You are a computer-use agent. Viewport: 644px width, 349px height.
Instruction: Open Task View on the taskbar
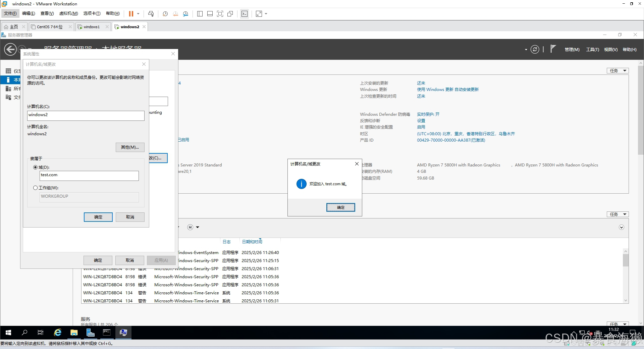point(41,333)
